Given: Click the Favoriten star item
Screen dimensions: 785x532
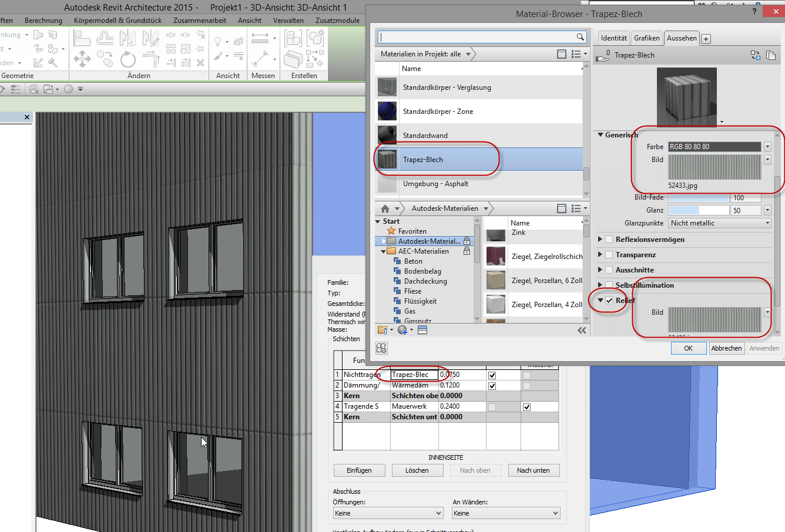Looking at the screenshot, I should (407, 231).
